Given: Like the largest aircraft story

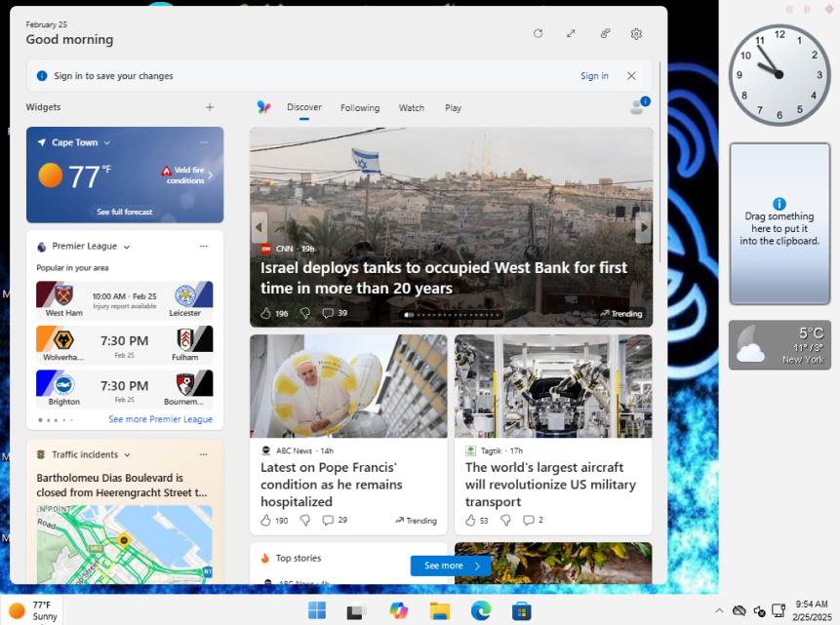Looking at the screenshot, I should 470,520.
